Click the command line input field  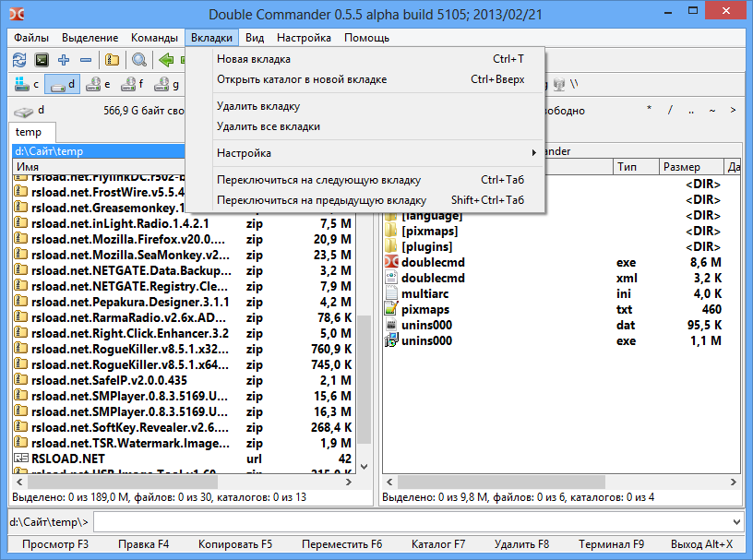coord(412,522)
